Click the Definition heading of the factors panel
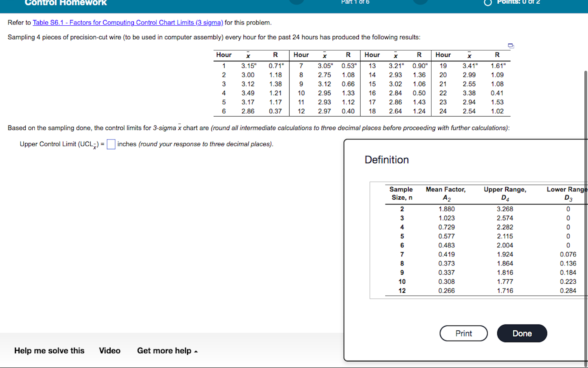 (x=386, y=159)
